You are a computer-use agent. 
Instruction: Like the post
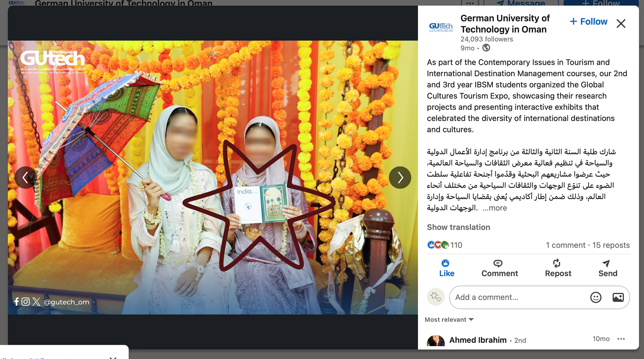[446, 268]
